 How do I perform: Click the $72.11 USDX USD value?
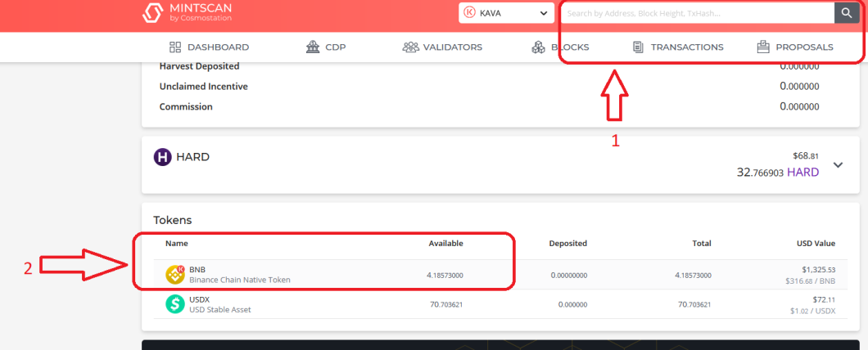coord(823,299)
